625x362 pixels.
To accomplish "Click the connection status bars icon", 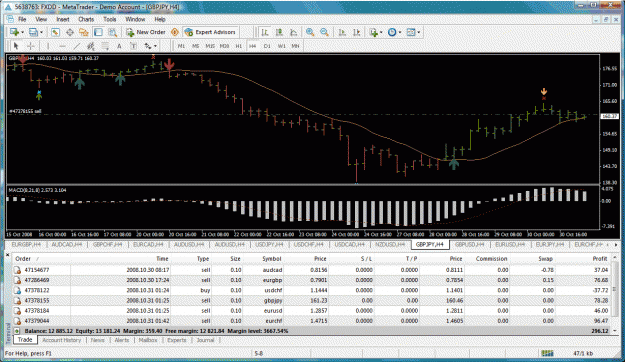I will click(547, 353).
